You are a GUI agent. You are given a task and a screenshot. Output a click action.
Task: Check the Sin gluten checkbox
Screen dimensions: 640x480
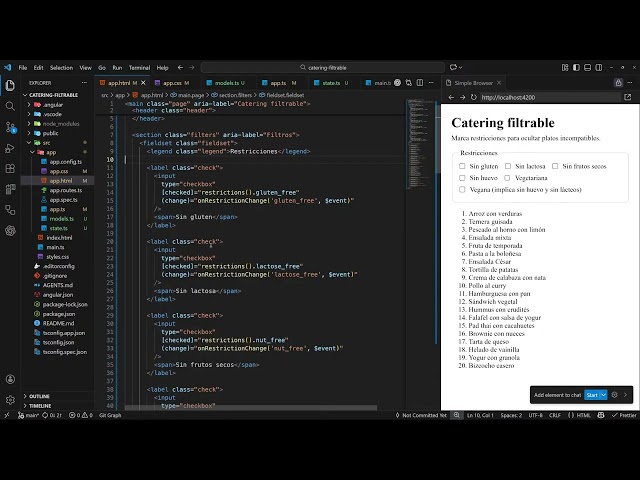[462, 166]
